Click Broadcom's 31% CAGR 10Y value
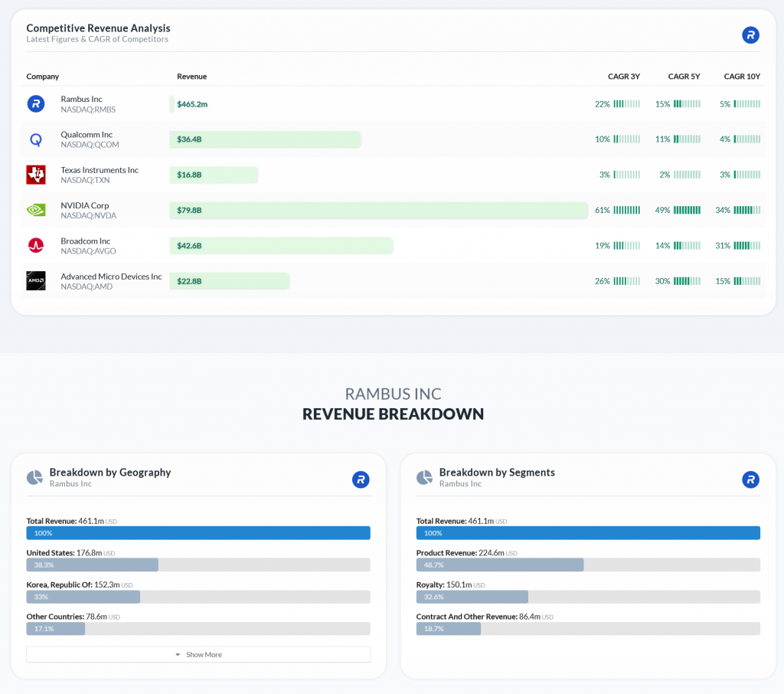 pos(723,246)
